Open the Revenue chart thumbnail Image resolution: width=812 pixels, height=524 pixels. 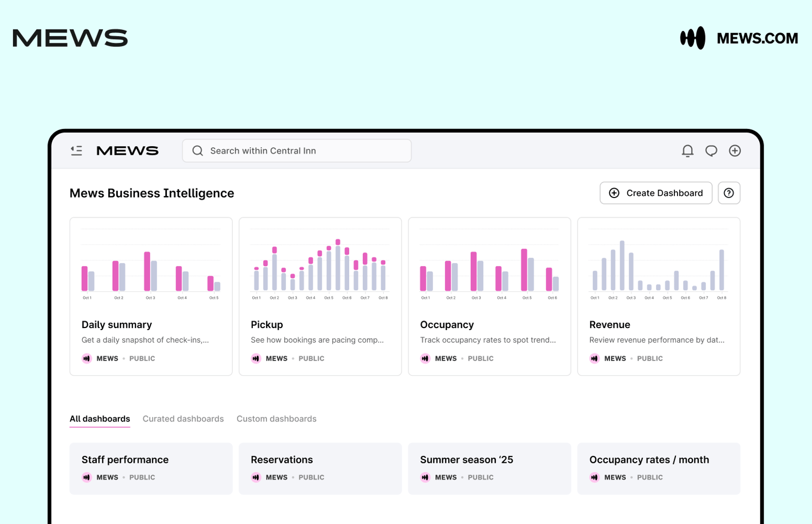pos(659,265)
